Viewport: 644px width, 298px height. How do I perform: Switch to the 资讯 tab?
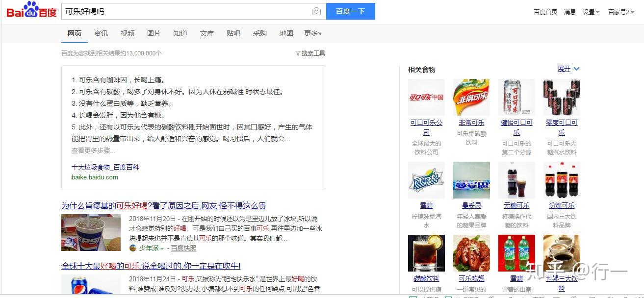click(101, 33)
